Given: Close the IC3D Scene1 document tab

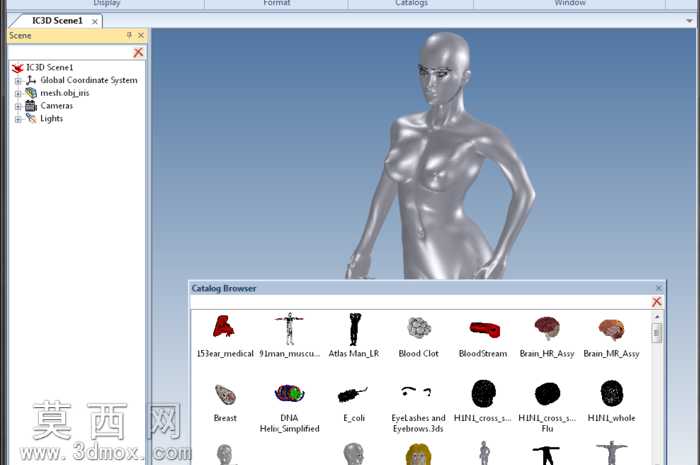Looking at the screenshot, I should [95, 21].
